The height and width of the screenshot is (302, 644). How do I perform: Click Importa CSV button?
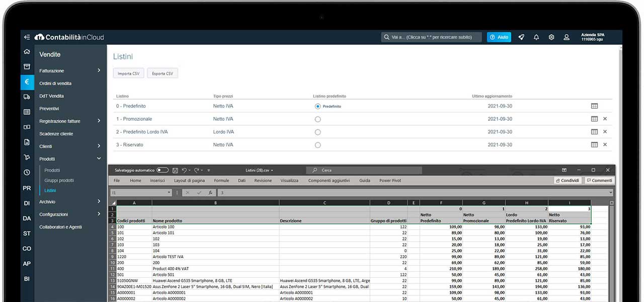[128, 73]
